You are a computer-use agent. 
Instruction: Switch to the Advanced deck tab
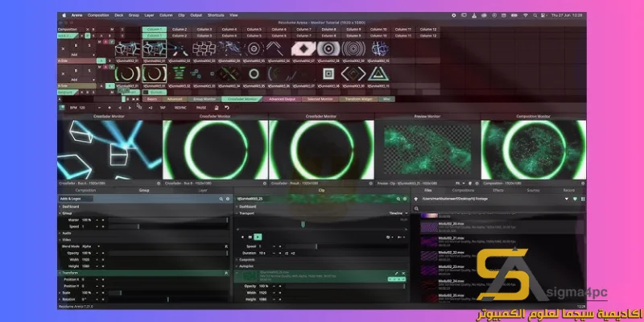[175, 99]
